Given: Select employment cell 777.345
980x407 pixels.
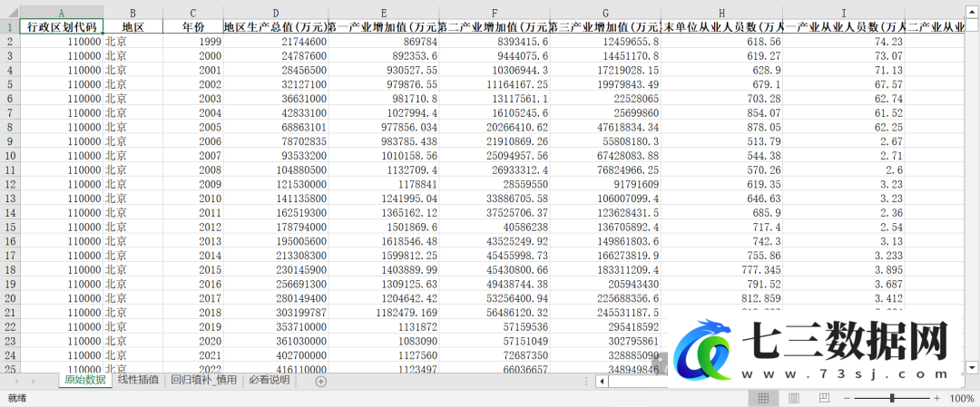Looking at the screenshot, I should click(722, 269).
